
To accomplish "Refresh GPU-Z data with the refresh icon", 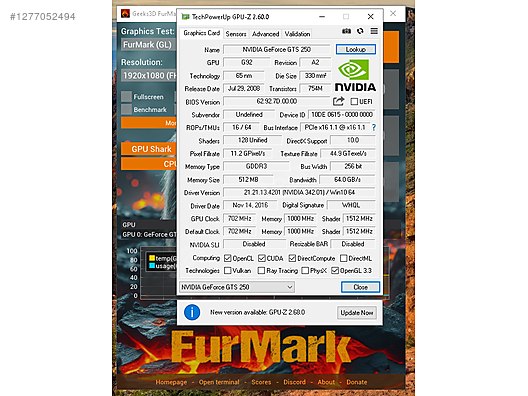I will [360, 31].
